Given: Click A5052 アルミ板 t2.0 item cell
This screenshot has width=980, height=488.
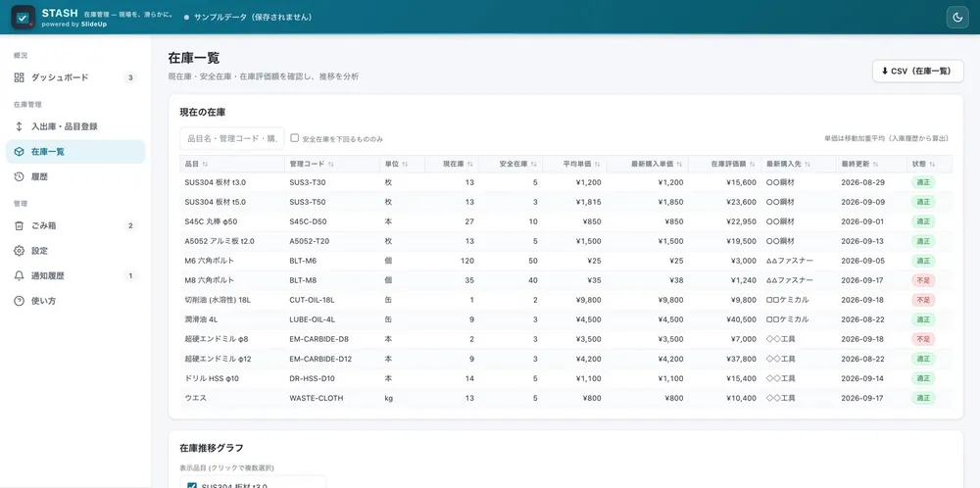Looking at the screenshot, I should point(220,241).
